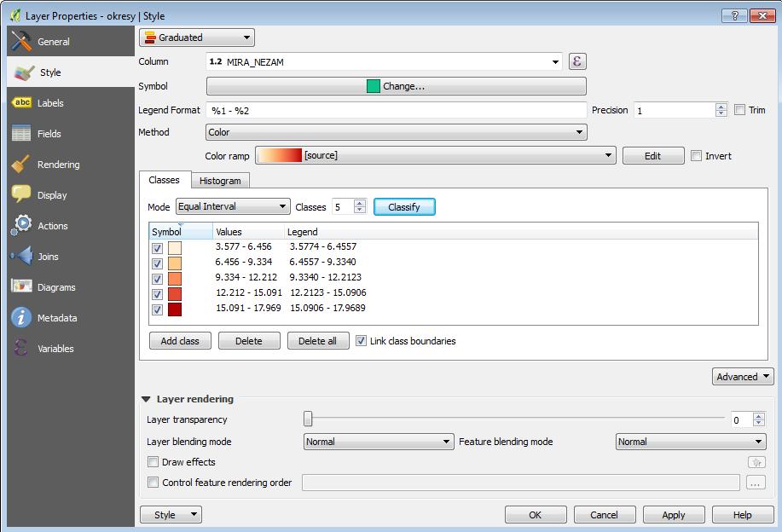Click the QGIS logo in title bar
Screen dimensions: 782x532
[x=15, y=15]
